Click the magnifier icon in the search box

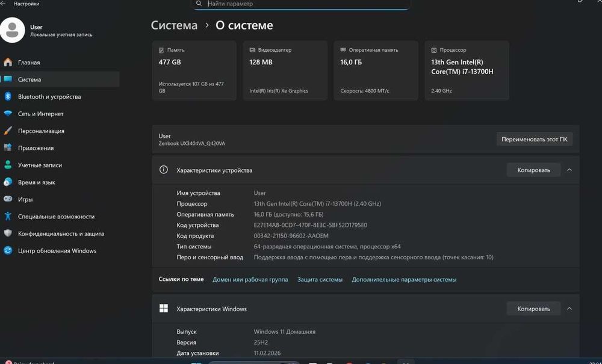pos(199,4)
